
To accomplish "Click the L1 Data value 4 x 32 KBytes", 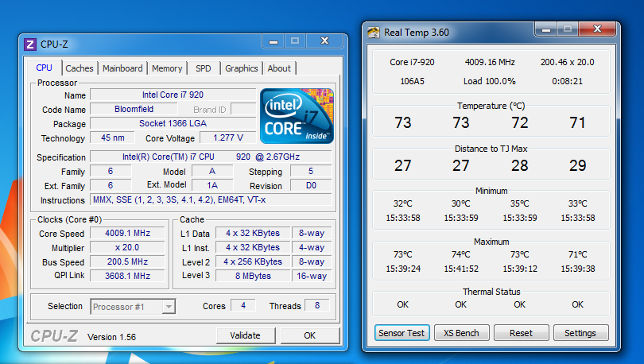I will coord(253,233).
